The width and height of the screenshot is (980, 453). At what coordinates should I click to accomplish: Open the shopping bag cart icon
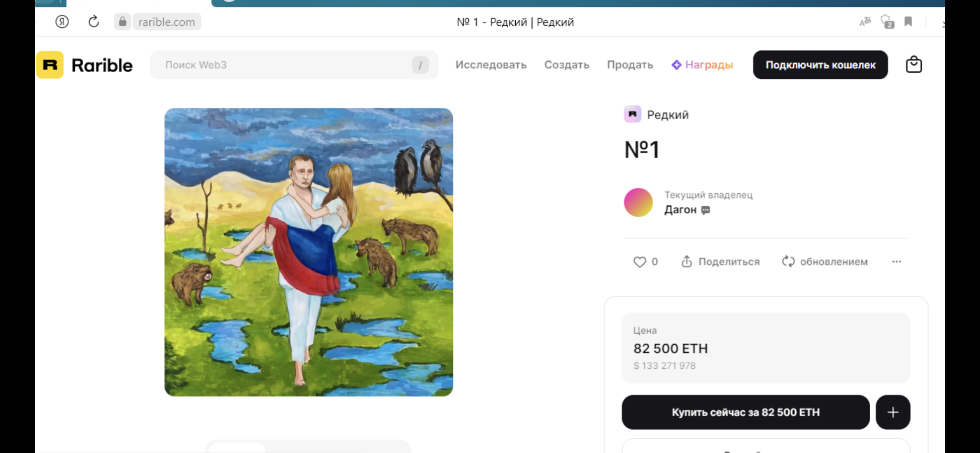[914, 65]
